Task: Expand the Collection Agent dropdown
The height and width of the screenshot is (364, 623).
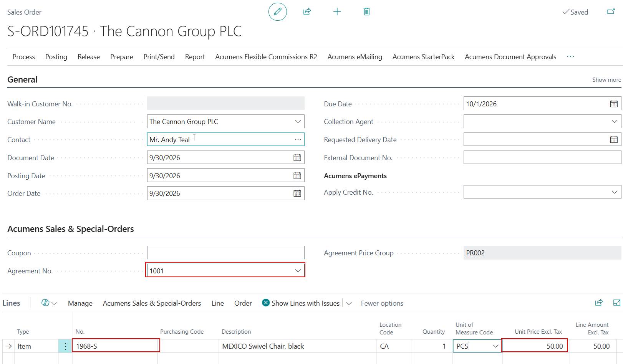Action: point(614,121)
